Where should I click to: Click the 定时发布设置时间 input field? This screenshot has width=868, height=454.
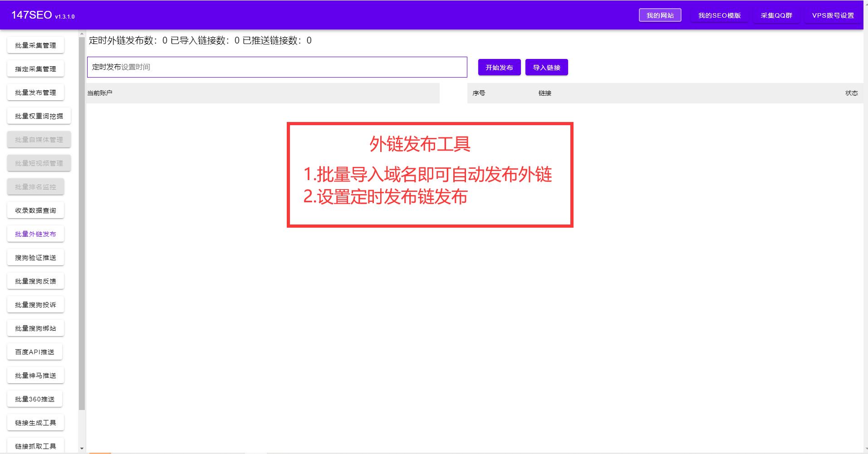(276, 67)
